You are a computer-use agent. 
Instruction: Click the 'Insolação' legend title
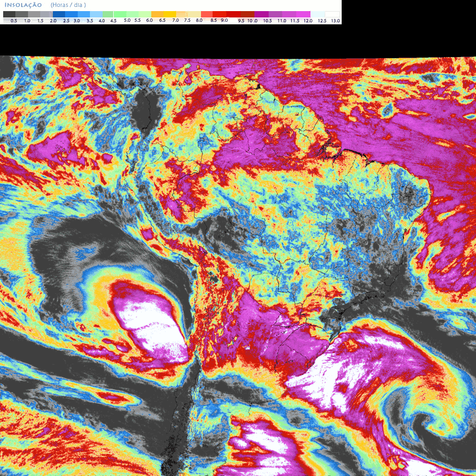click(23, 5)
